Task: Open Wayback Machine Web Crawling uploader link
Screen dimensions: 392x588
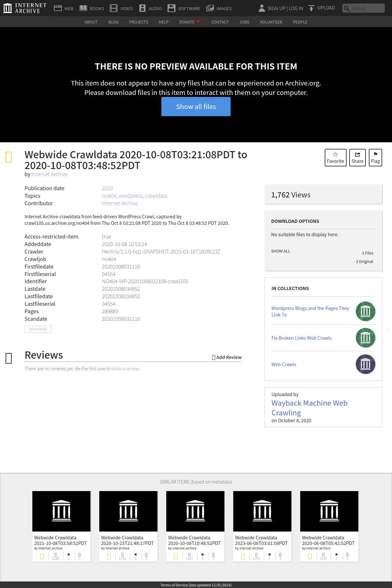Action: tap(309, 408)
